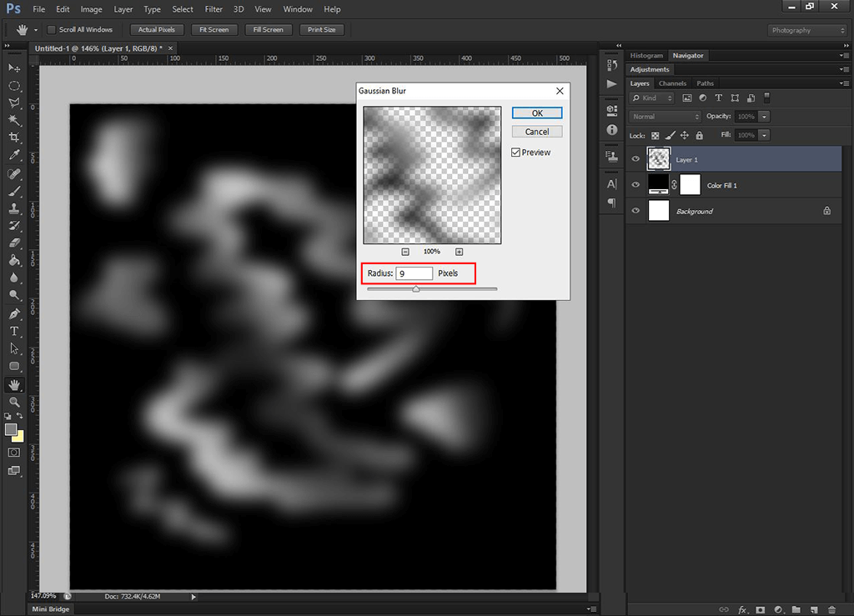Open the Opacity slider dropdown arrow
The image size is (854, 616).
point(764,117)
